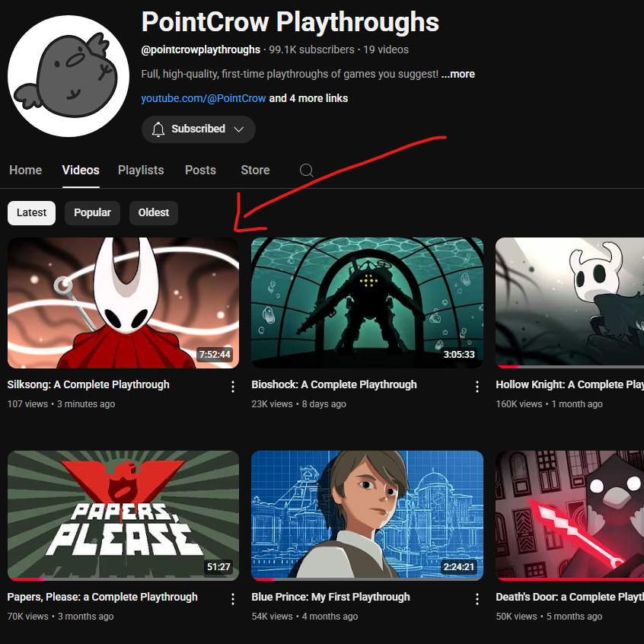
Task: Click the PointCrow channel avatar
Action: [x=69, y=76]
